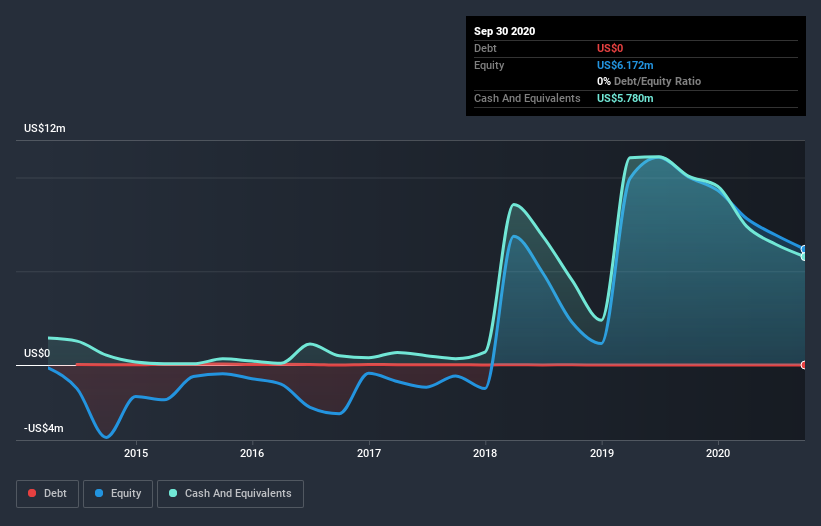Click the 0% Debt/Equity Ratio text
821x526 pixels.
(649, 82)
